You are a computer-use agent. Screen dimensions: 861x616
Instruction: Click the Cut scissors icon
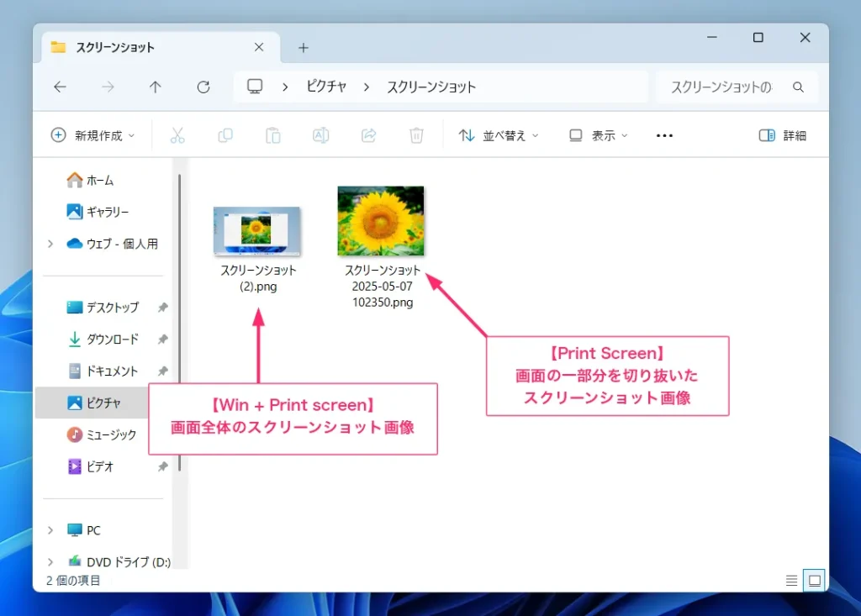click(x=177, y=135)
